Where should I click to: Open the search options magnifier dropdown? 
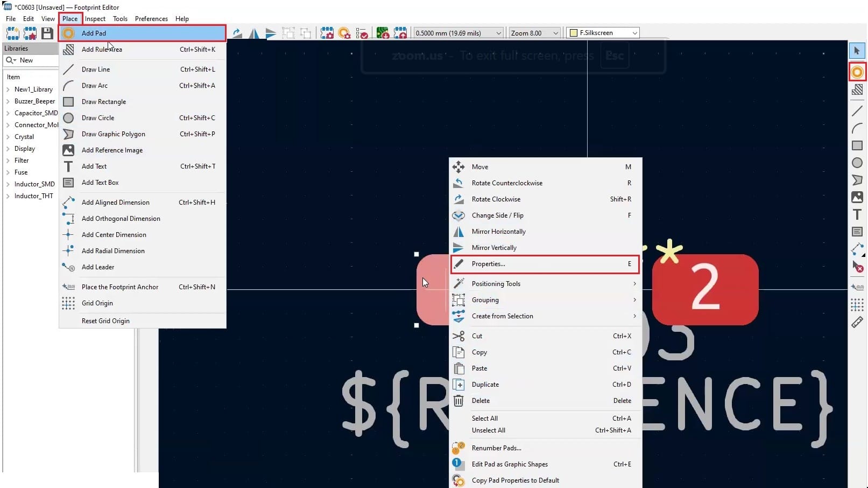click(x=11, y=60)
